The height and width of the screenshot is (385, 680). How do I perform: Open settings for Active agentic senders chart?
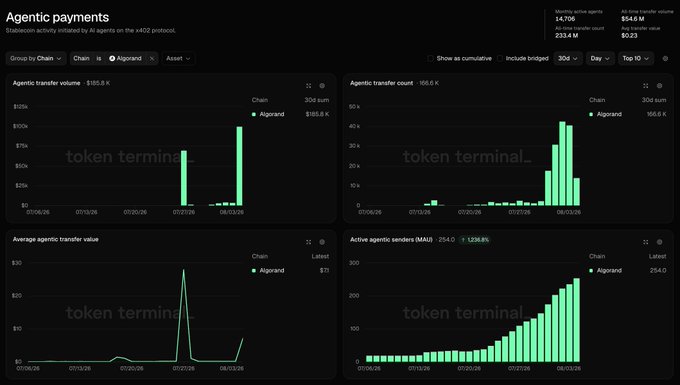pyautogui.click(x=660, y=242)
